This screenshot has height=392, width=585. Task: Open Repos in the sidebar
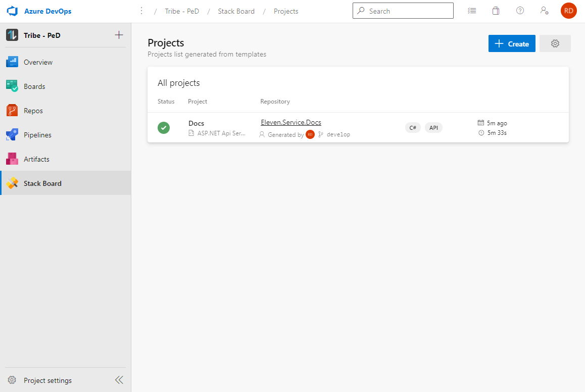(66, 111)
